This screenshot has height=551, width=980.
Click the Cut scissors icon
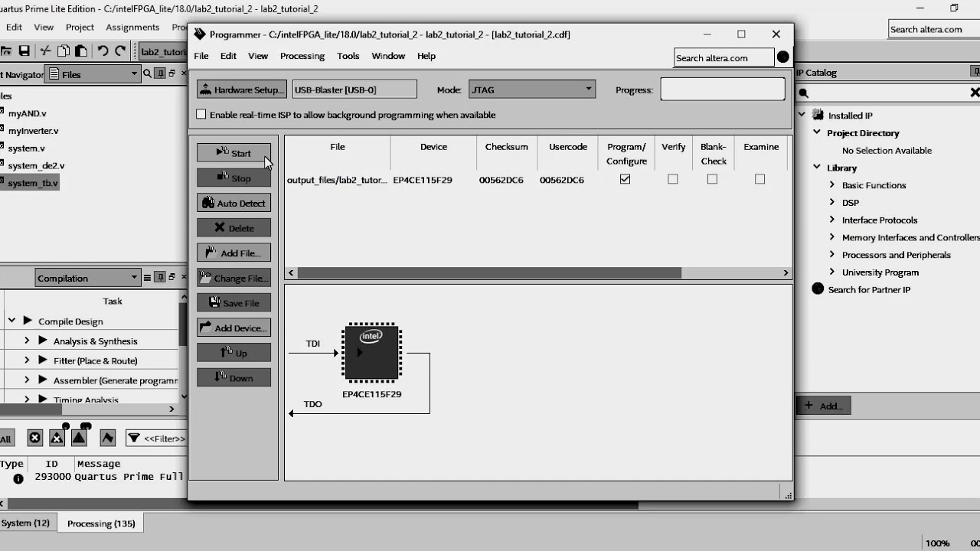46,51
